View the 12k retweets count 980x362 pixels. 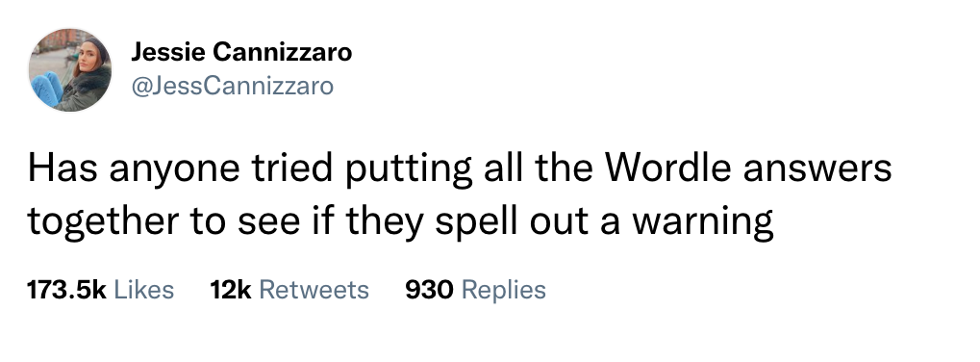tap(231, 290)
